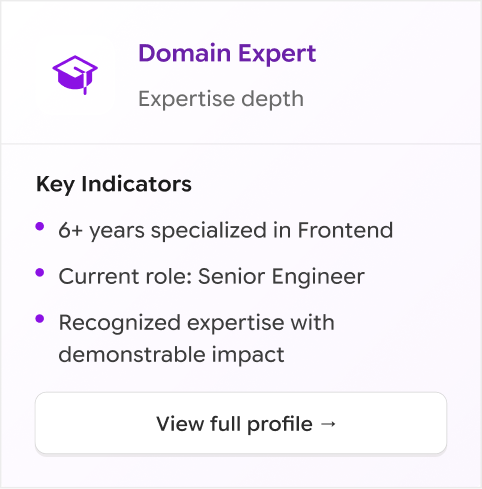The width and height of the screenshot is (482, 489).
Task: Select the 6+ years specialized in Frontend item
Action: click(226, 230)
